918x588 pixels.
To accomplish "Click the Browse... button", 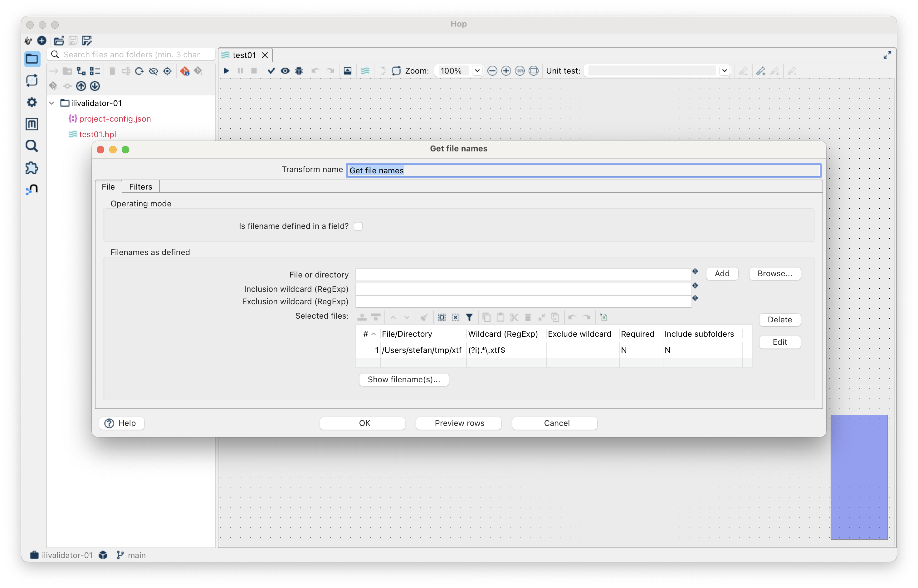I will click(x=774, y=273).
